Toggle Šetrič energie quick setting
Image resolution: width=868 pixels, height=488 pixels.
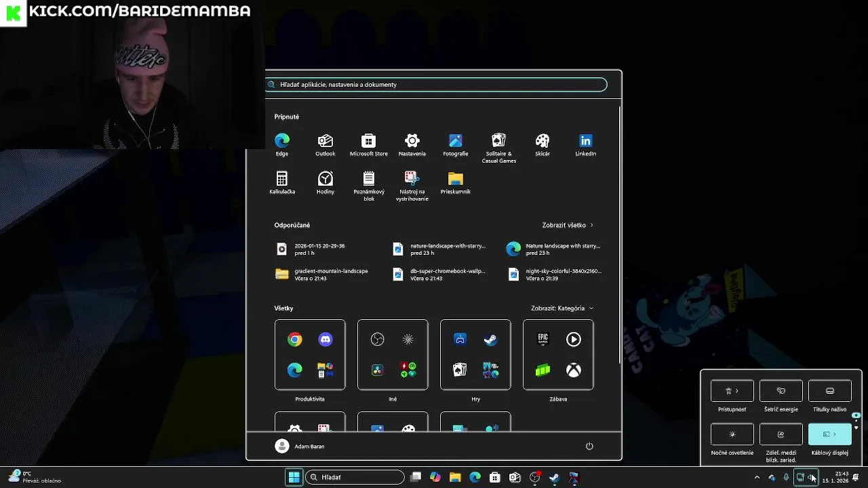[x=781, y=391]
